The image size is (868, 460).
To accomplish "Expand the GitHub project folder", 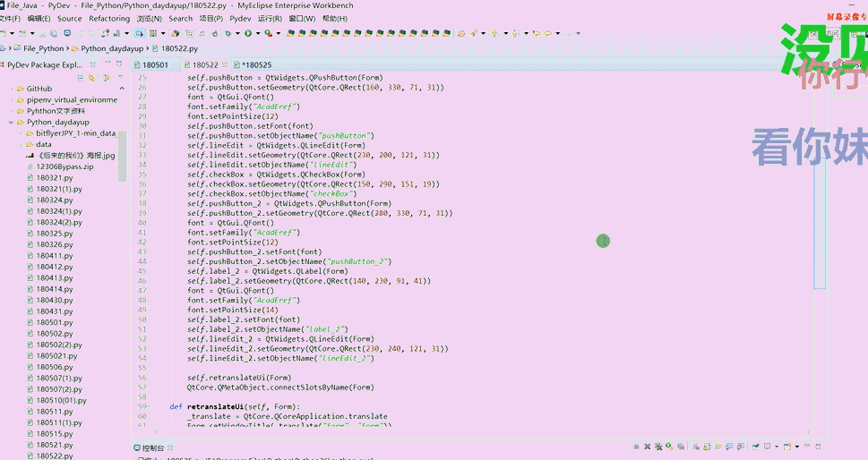I will click(x=12, y=89).
